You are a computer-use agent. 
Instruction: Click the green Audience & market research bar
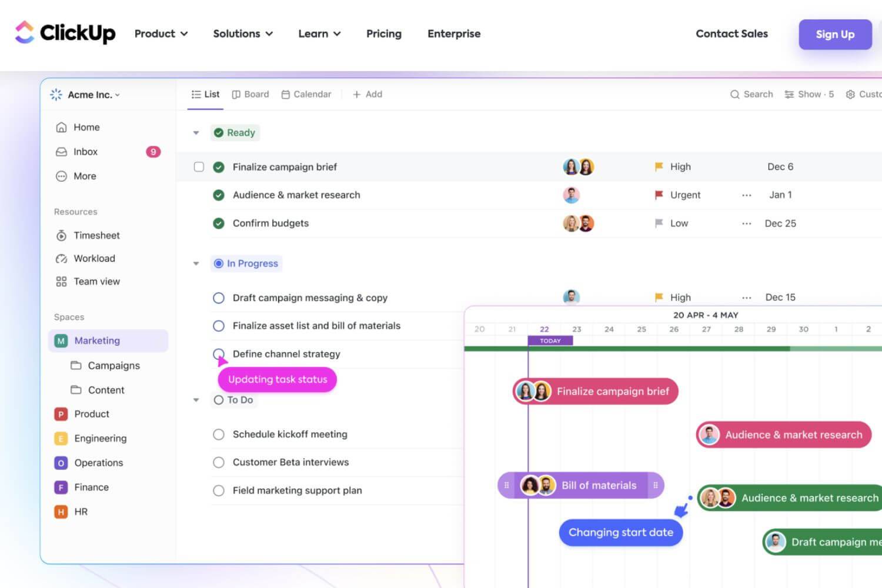click(790, 498)
